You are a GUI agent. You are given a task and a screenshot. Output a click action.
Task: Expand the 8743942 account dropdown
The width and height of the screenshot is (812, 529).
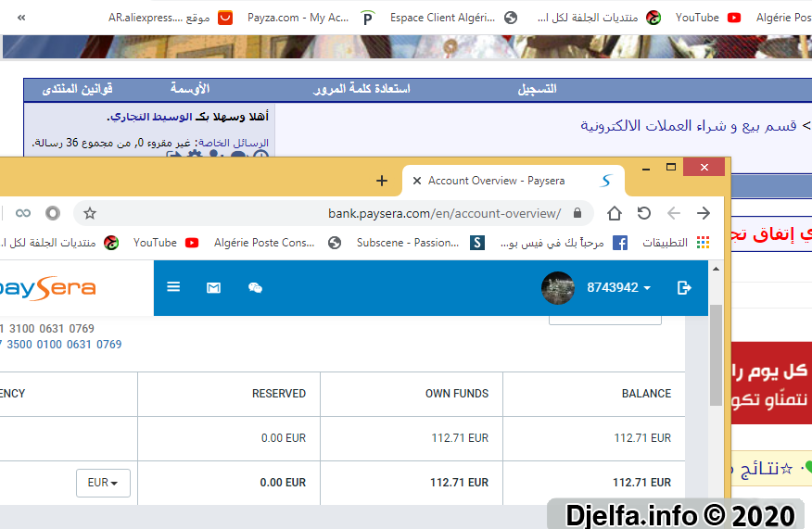tap(618, 288)
